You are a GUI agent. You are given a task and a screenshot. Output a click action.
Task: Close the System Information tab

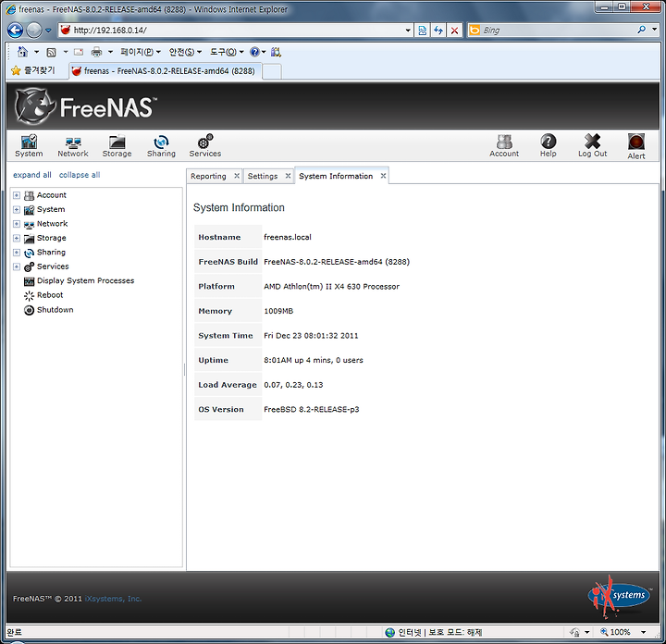tap(383, 176)
